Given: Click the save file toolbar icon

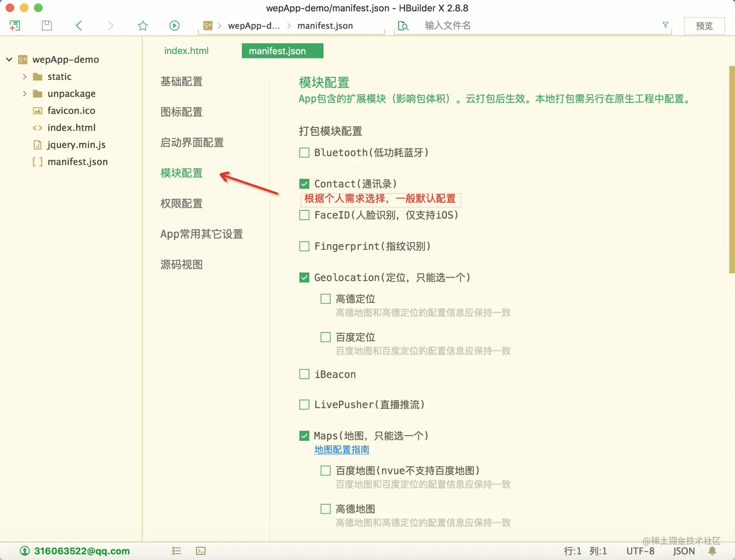Looking at the screenshot, I should click(x=47, y=25).
